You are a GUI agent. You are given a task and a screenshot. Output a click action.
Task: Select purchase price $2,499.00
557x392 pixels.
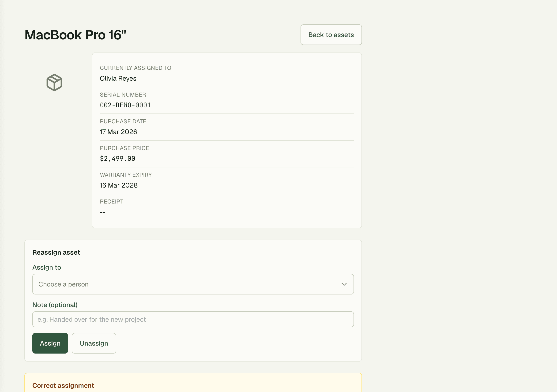click(117, 159)
